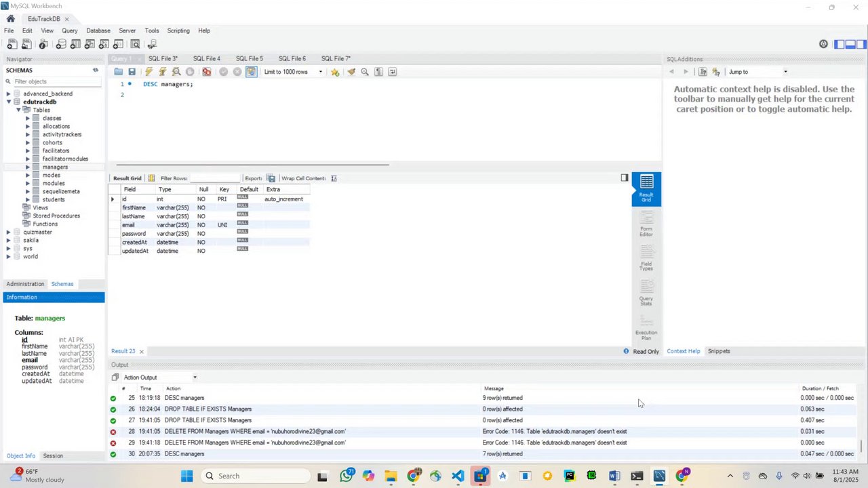This screenshot has width=868, height=488.
Task: Toggle result side panel visibility icon
Action: point(625,178)
